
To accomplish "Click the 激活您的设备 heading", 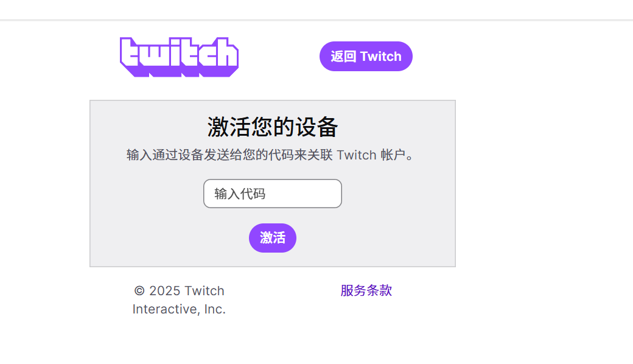I will pyautogui.click(x=272, y=127).
